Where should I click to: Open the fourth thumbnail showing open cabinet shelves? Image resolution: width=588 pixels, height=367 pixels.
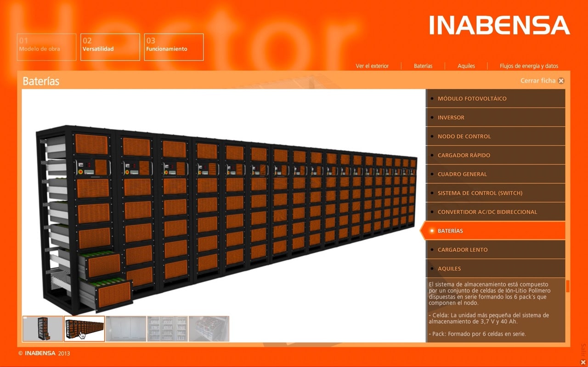click(x=167, y=328)
